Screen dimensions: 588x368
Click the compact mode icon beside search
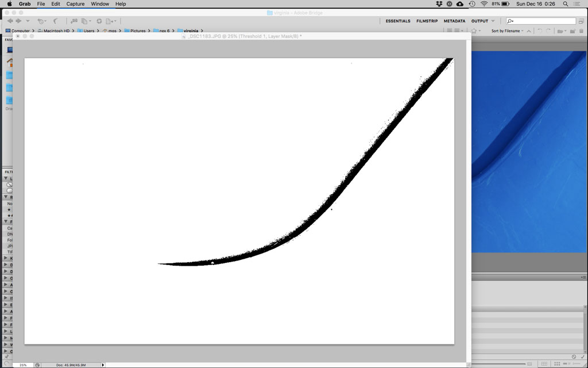pos(581,21)
